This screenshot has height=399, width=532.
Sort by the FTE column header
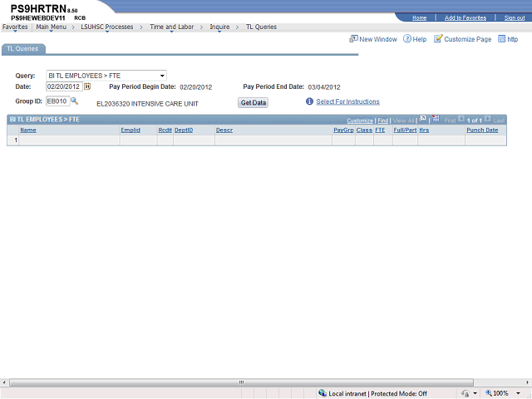(x=380, y=130)
